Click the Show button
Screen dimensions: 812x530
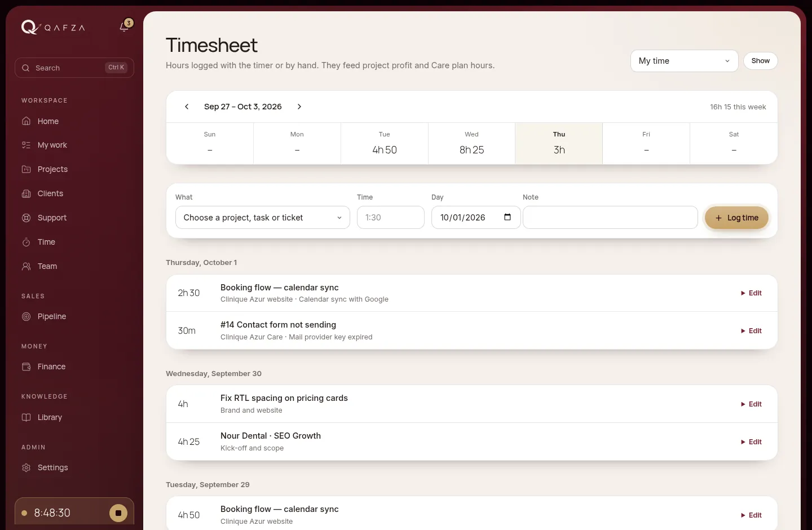click(760, 61)
